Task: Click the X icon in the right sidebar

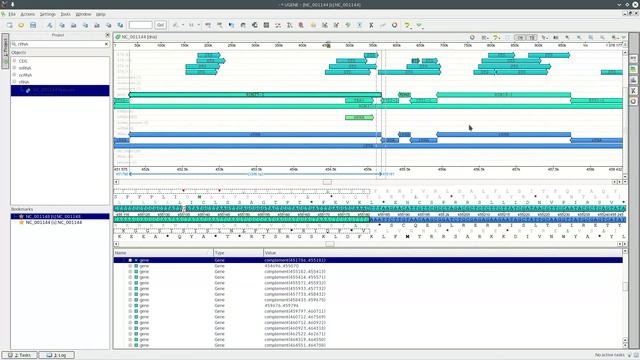Action: click(633, 91)
